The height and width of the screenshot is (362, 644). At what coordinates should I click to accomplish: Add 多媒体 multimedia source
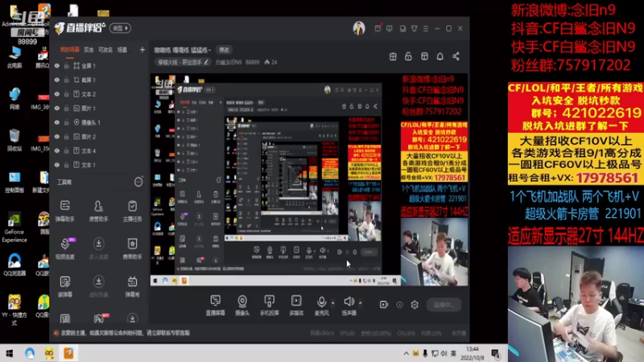tap(296, 306)
